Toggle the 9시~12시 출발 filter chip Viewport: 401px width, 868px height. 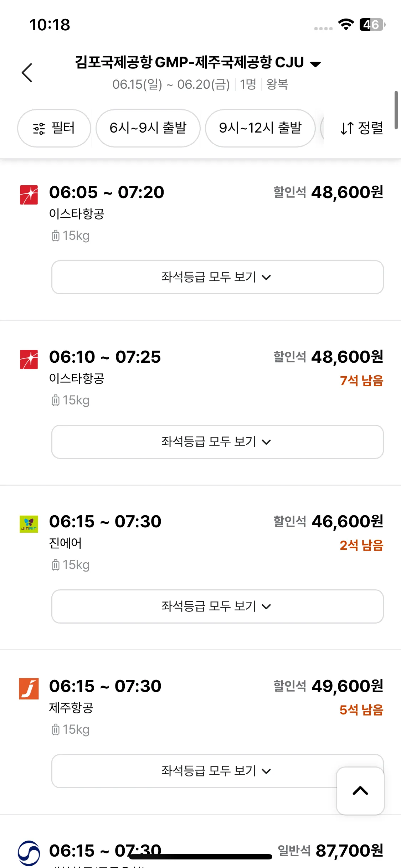coord(260,128)
